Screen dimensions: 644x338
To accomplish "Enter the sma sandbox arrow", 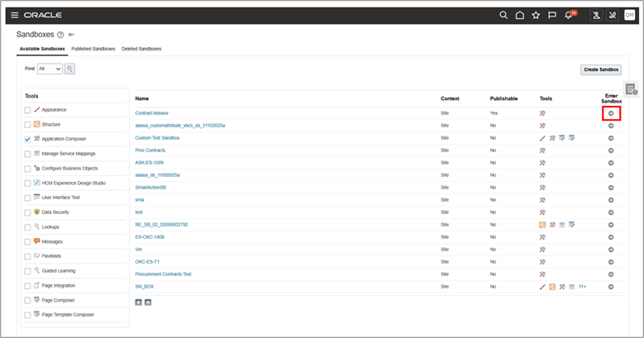I will point(611,200).
